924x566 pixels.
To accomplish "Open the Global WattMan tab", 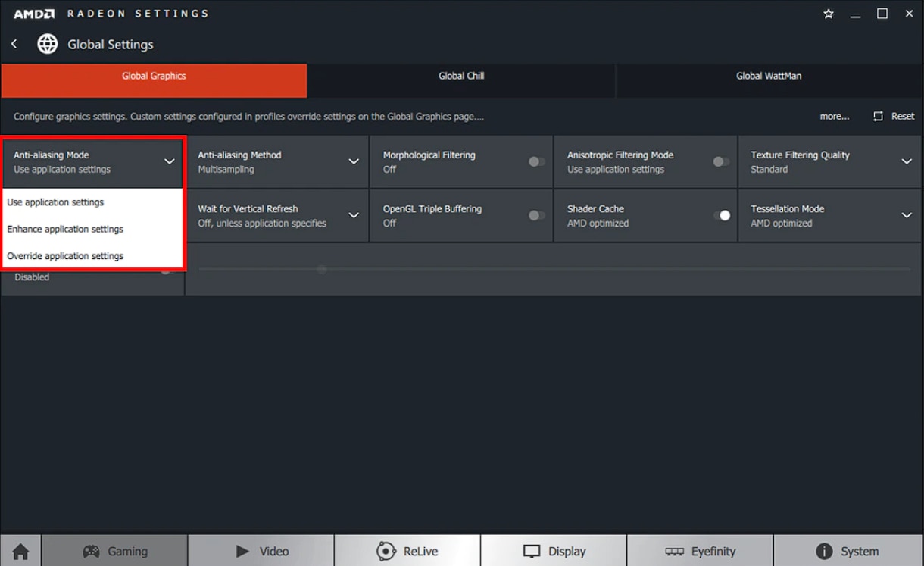I will pos(769,80).
